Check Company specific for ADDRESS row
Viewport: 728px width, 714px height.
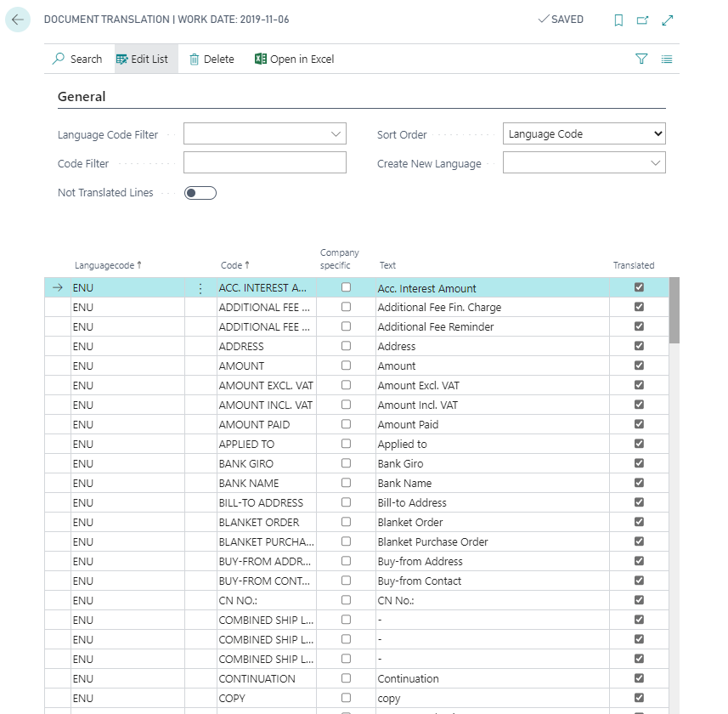click(346, 346)
